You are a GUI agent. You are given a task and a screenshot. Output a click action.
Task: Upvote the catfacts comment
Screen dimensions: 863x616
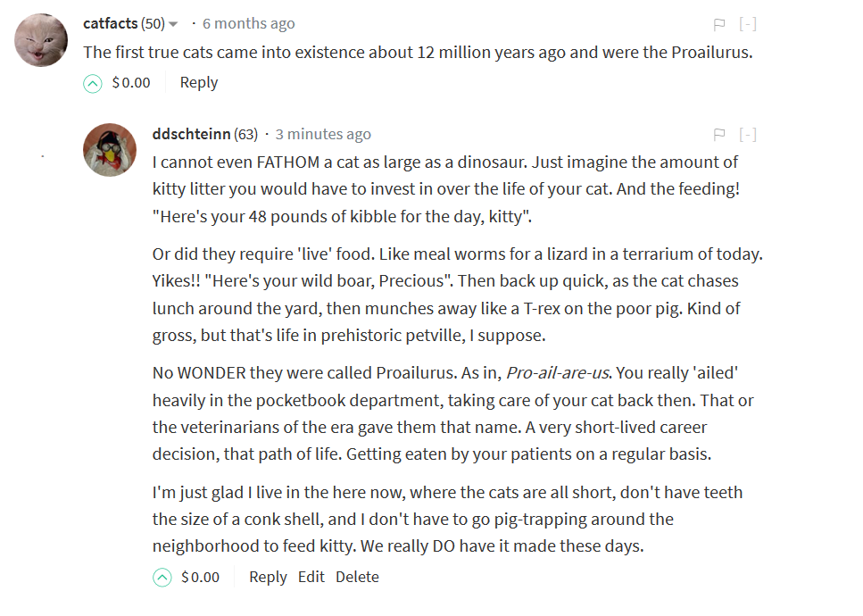click(93, 83)
